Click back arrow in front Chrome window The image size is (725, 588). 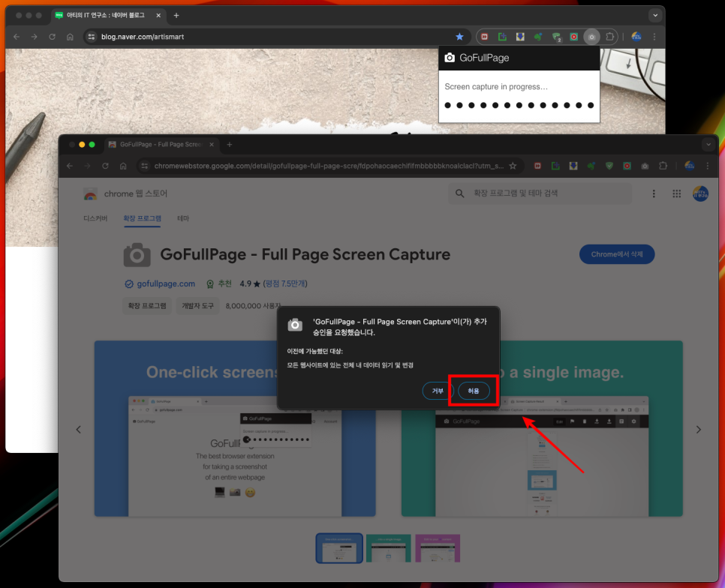coord(70,166)
